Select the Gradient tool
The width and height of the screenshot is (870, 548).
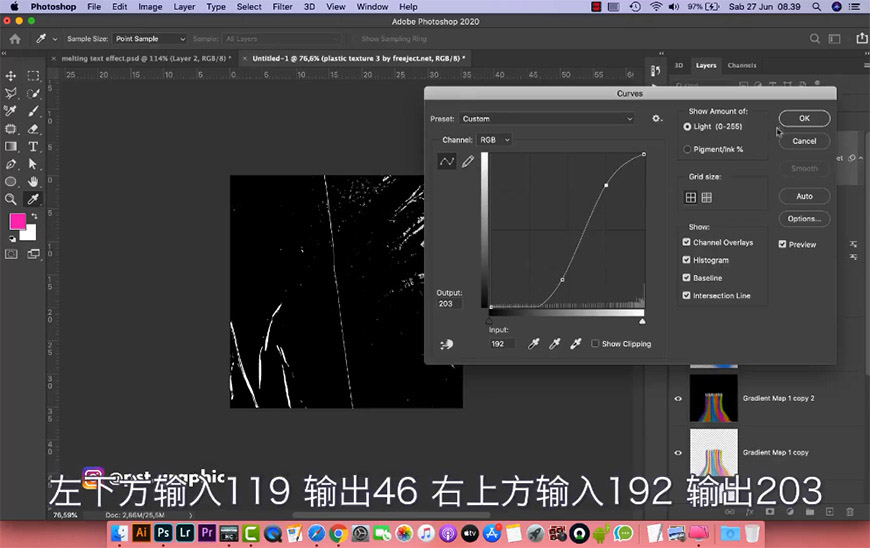[11, 146]
